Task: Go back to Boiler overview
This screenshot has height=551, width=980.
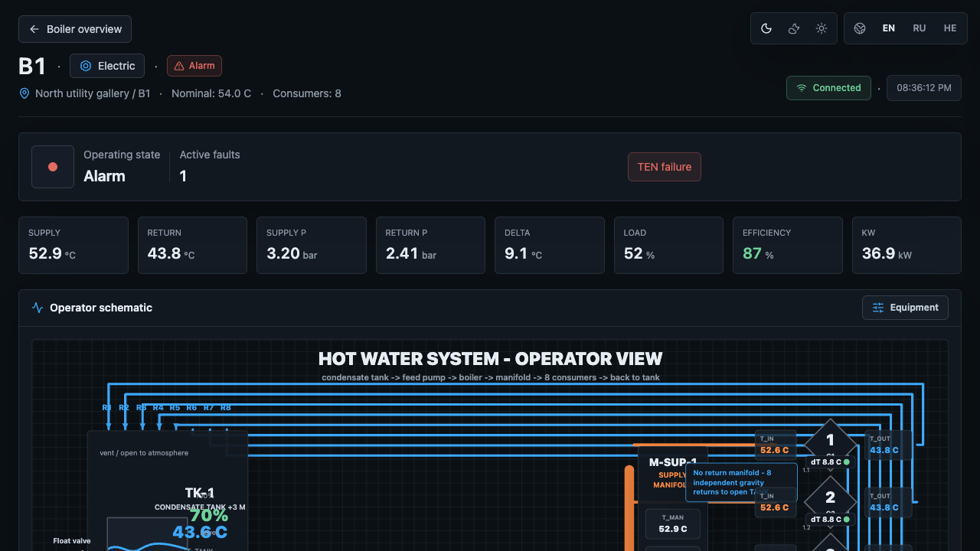Action: (75, 29)
